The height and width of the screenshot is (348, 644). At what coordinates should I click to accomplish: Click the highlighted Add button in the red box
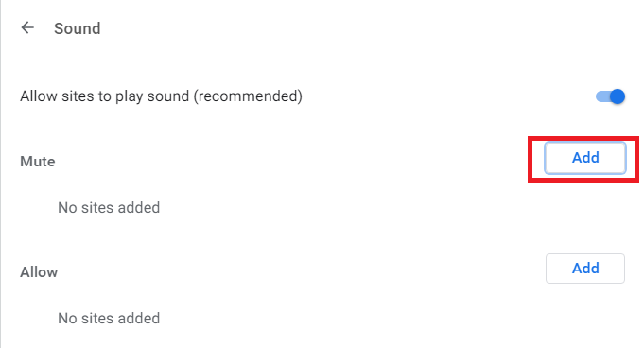585,158
